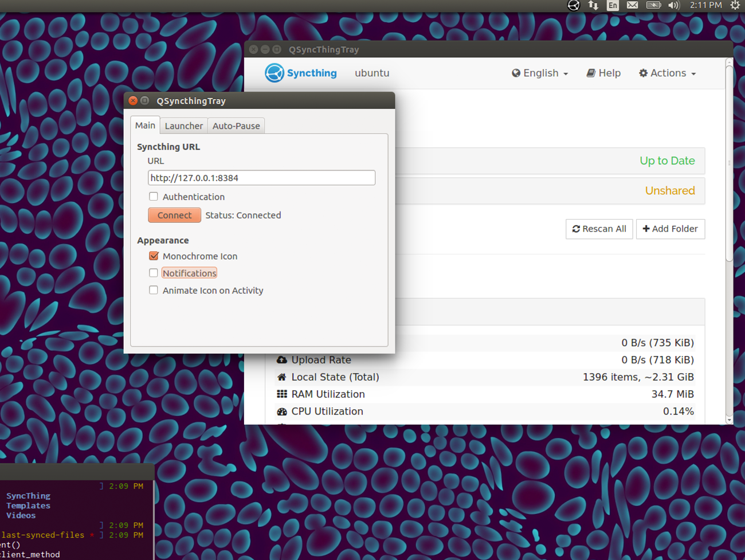This screenshot has width=745, height=560.
Task: Click the Unshared folder status
Action: click(670, 191)
